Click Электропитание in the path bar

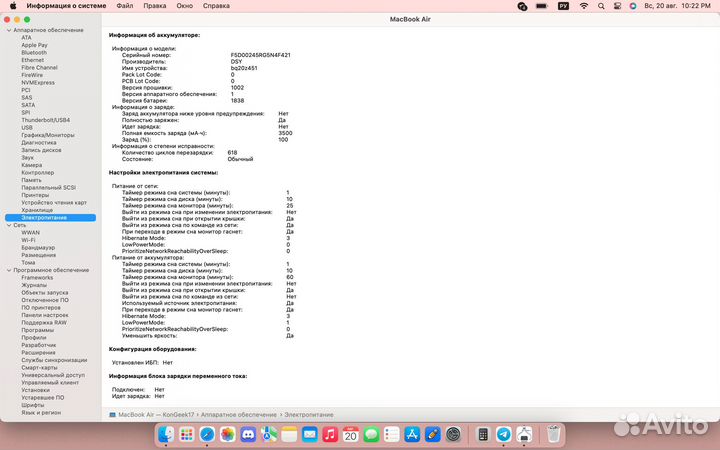coord(309,415)
